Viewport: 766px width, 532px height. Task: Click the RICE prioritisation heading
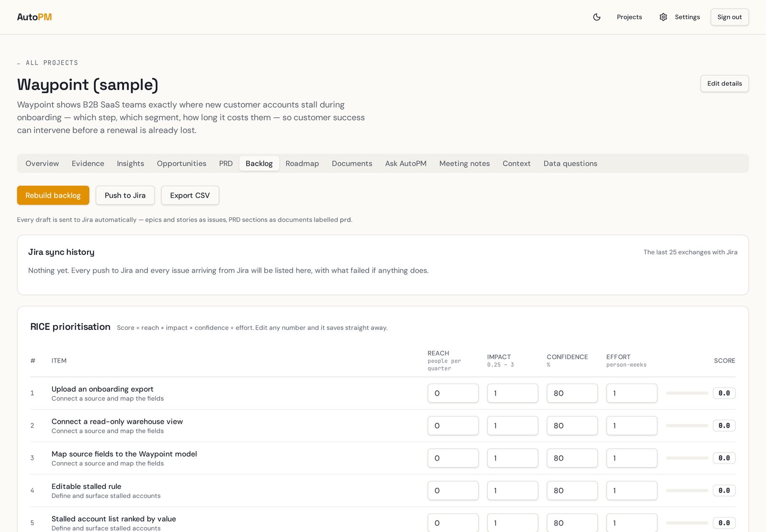(70, 327)
